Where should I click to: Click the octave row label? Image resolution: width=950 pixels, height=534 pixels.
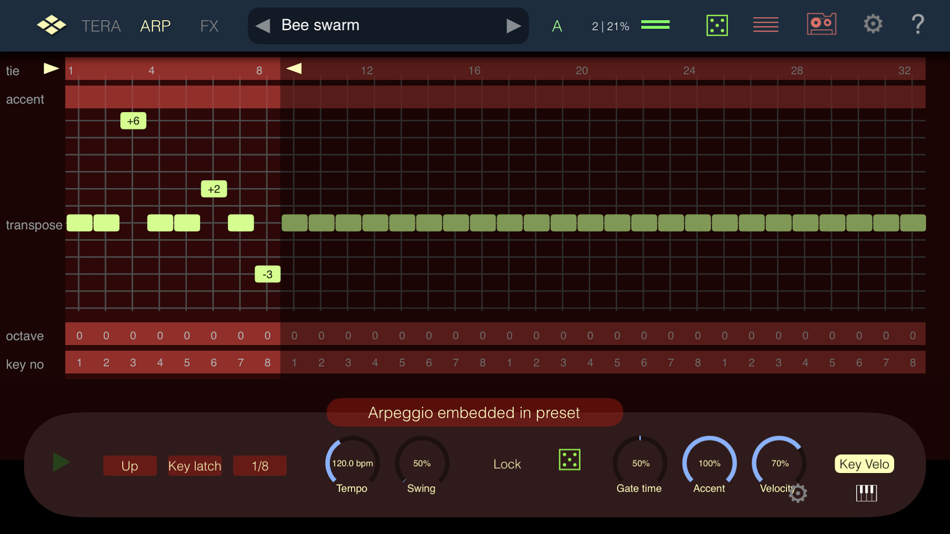(25, 336)
